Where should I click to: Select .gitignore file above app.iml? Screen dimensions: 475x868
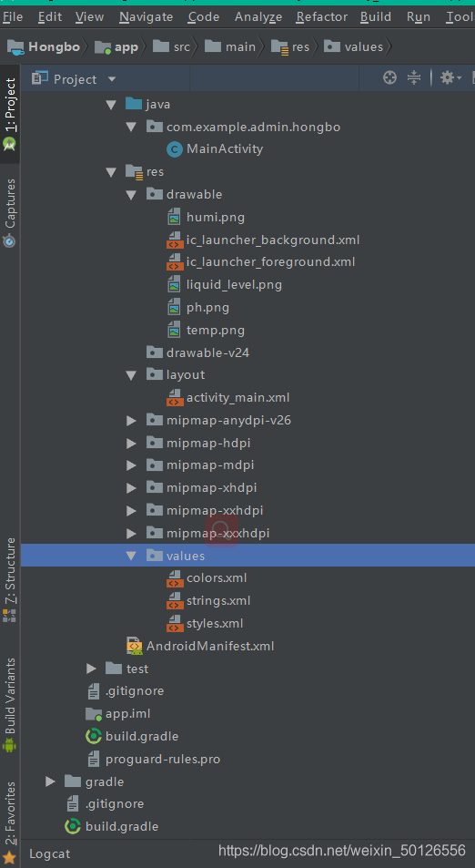pos(125,691)
